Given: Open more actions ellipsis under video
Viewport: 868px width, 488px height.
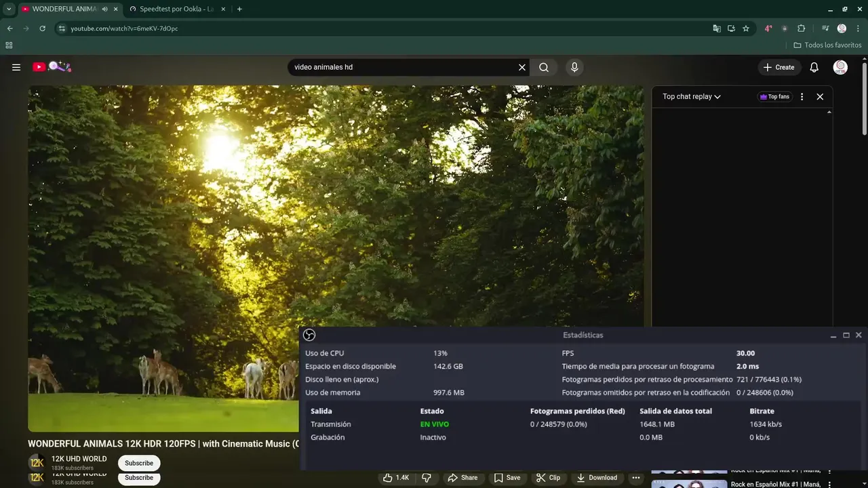Looking at the screenshot, I should coord(635,478).
